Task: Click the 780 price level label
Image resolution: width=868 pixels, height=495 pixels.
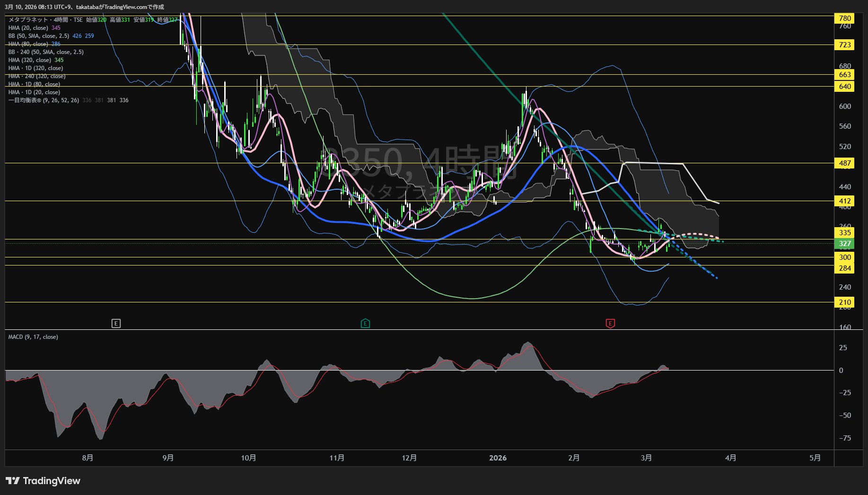Action: pos(845,18)
